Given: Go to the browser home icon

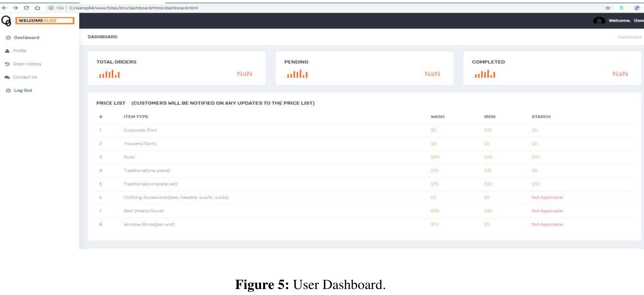Looking at the screenshot, I should [x=37, y=8].
